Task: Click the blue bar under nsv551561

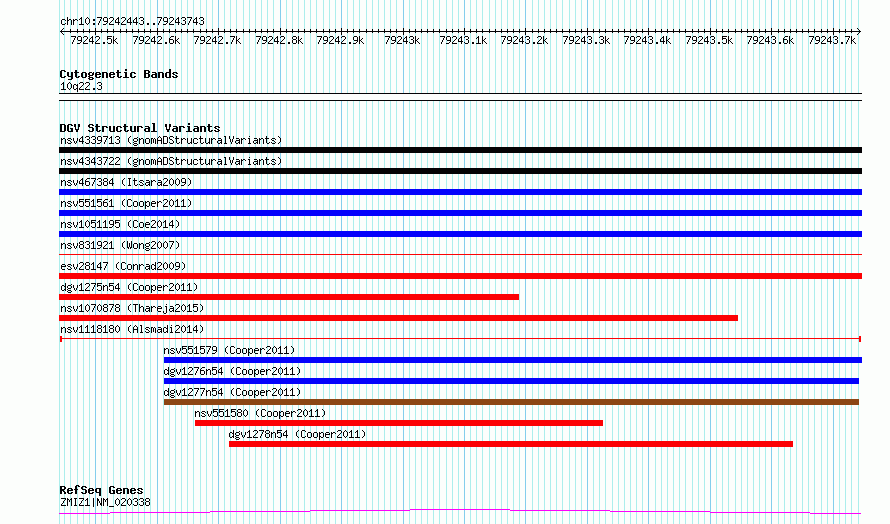Action: (460, 213)
